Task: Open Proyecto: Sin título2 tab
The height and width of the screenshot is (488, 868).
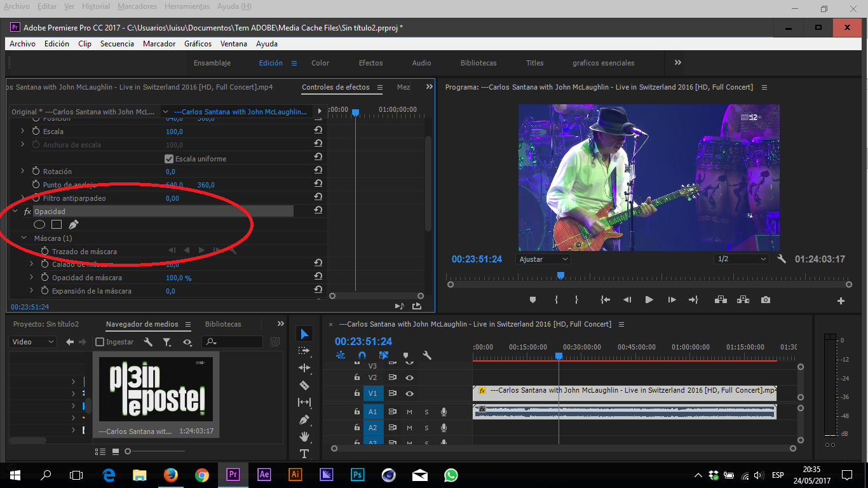Action: pyautogui.click(x=46, y=324)
